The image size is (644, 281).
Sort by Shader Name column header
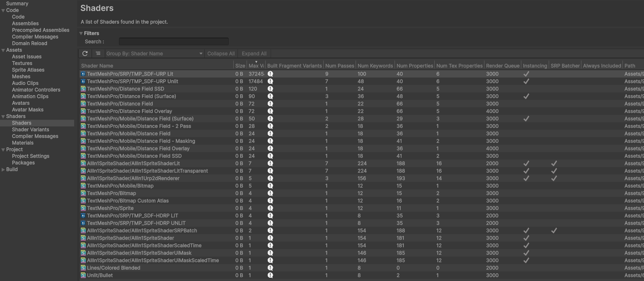(157, 65)
